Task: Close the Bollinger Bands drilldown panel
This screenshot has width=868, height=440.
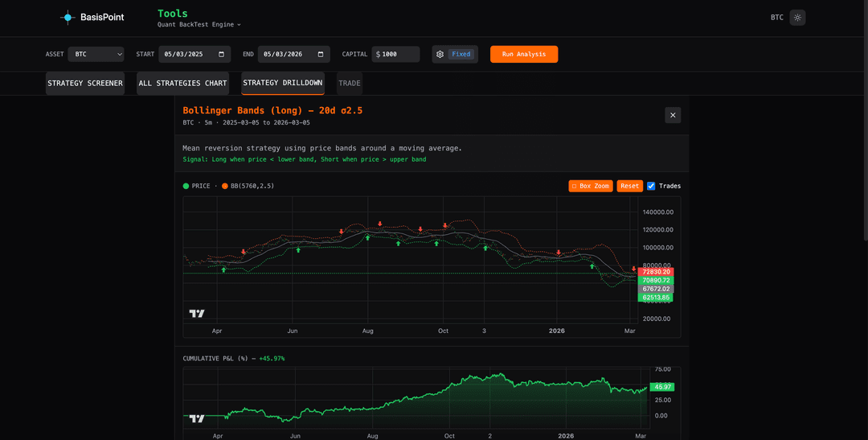Action: [673, 115]
